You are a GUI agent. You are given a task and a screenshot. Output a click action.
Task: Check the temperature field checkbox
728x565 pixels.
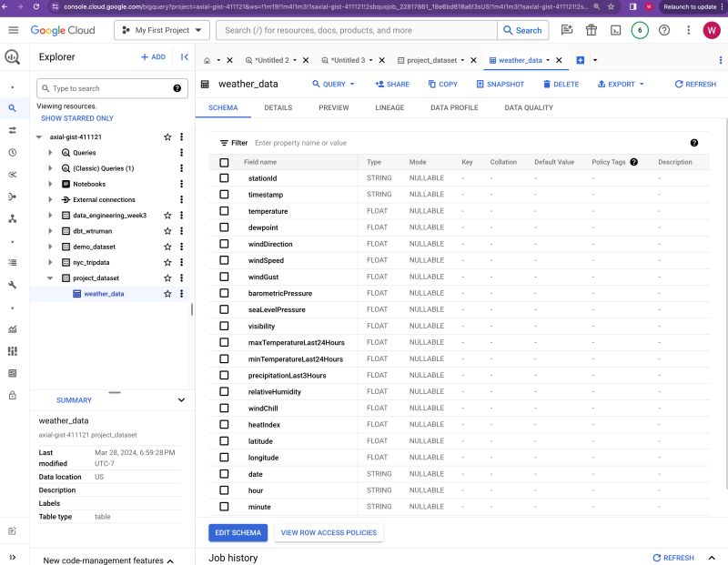point(224,211)
